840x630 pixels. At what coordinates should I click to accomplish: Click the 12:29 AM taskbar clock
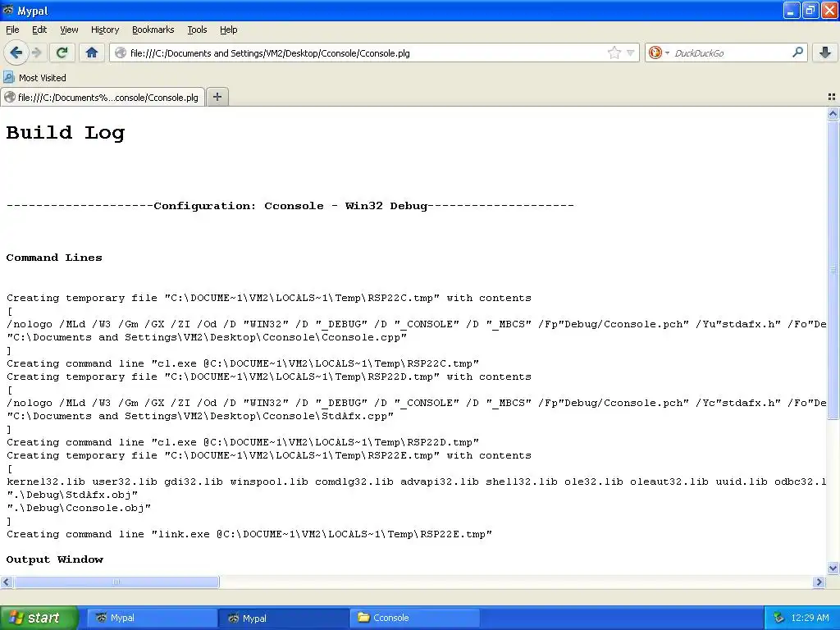pyautogui.click(x=810, y=618)
